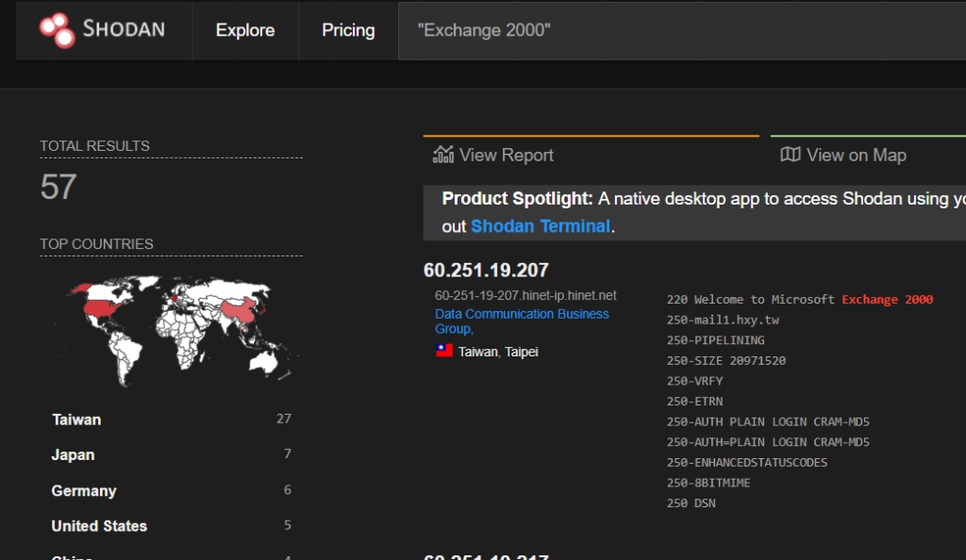The width and height of the screenshot is (966, 560).
Task: Select the line "250-mail1.hxy.tw"
Action: click(x=723, y=320)
